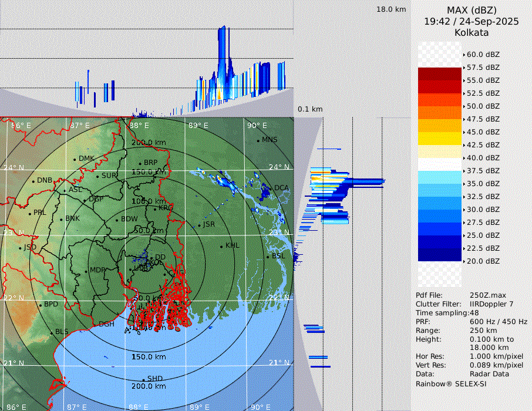Click the DCA station marker
Viewport: 532px width, 411px height.
271,188
